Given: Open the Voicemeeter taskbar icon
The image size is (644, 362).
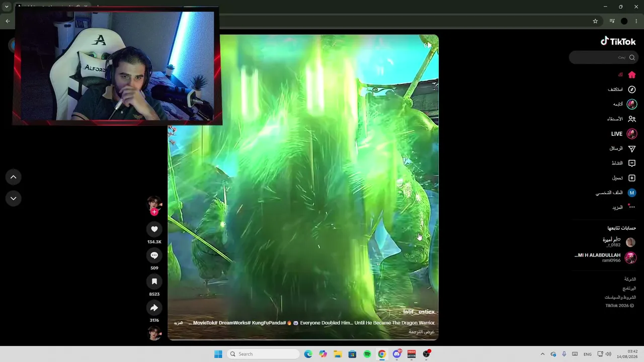Looking at the screenshot, I should [412, 354].
